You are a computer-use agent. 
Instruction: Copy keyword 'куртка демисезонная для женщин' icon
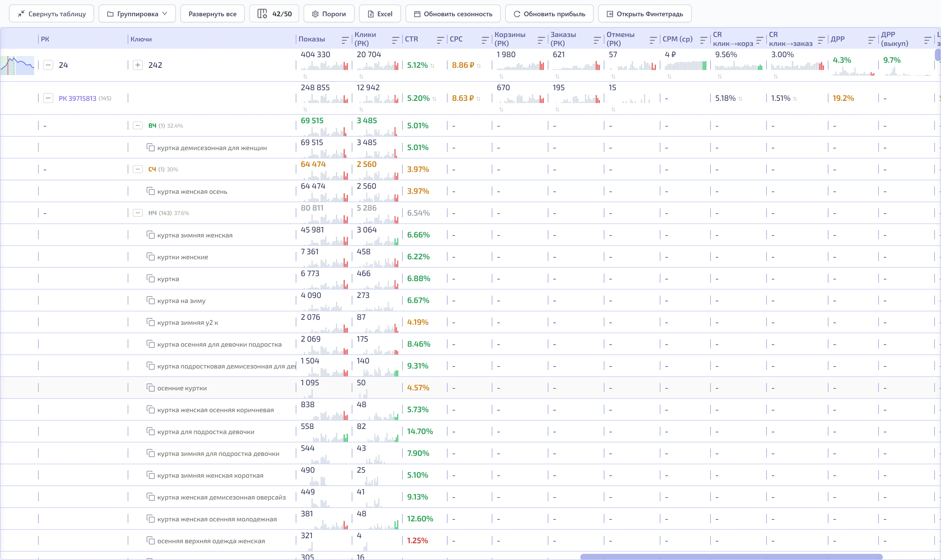click(151, 148)
